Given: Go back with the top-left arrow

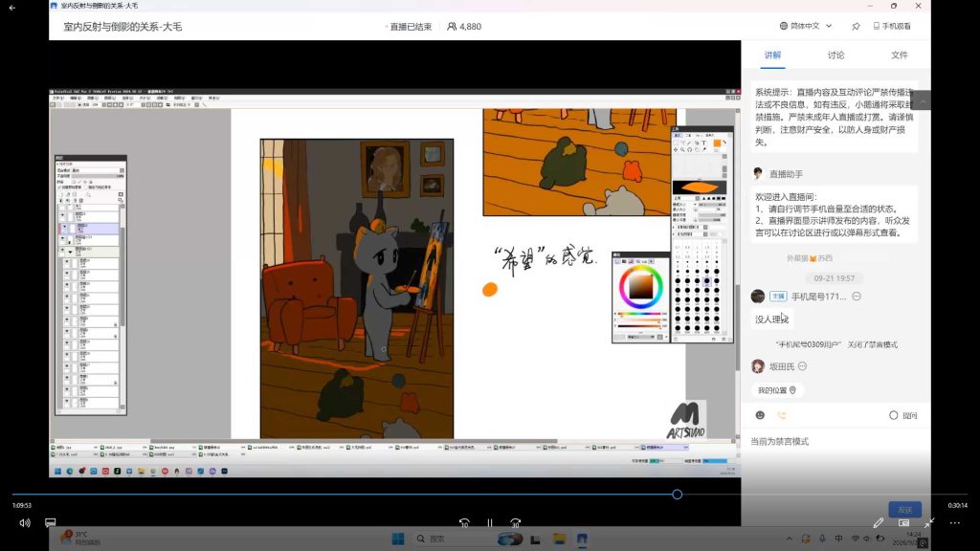Looking at the screenshot, I should (11, 8).
